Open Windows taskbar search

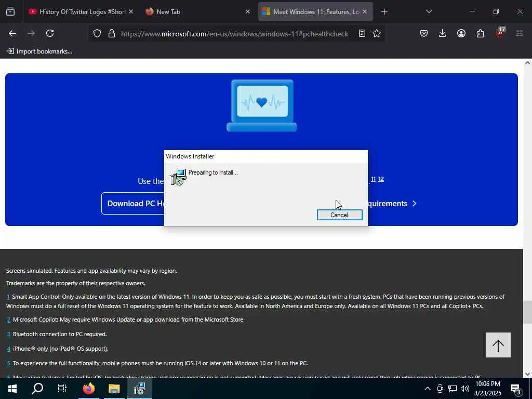(37, 389)
